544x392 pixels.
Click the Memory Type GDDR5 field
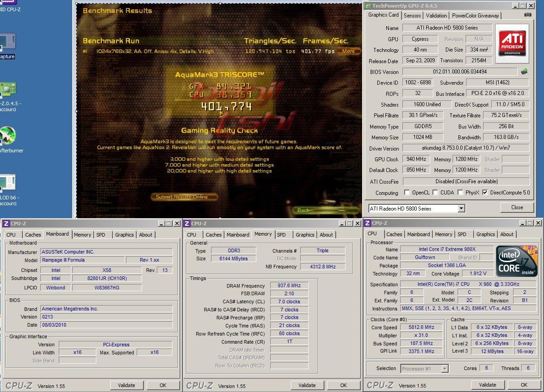(423, 127)
